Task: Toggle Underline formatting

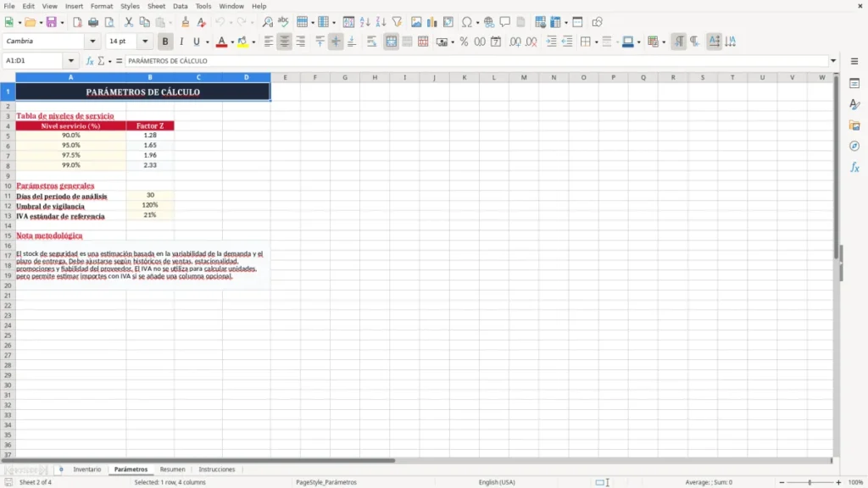Action: [197, 42]
